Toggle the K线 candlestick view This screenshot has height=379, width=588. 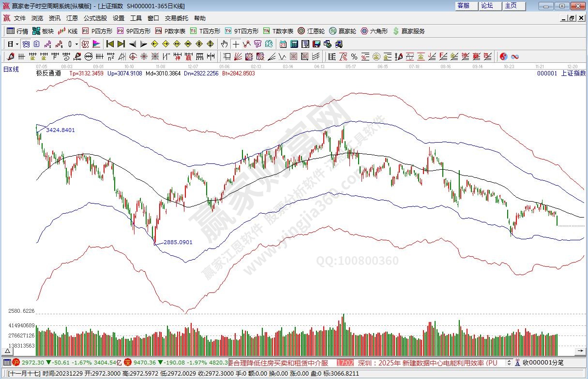tap(68, 31)
